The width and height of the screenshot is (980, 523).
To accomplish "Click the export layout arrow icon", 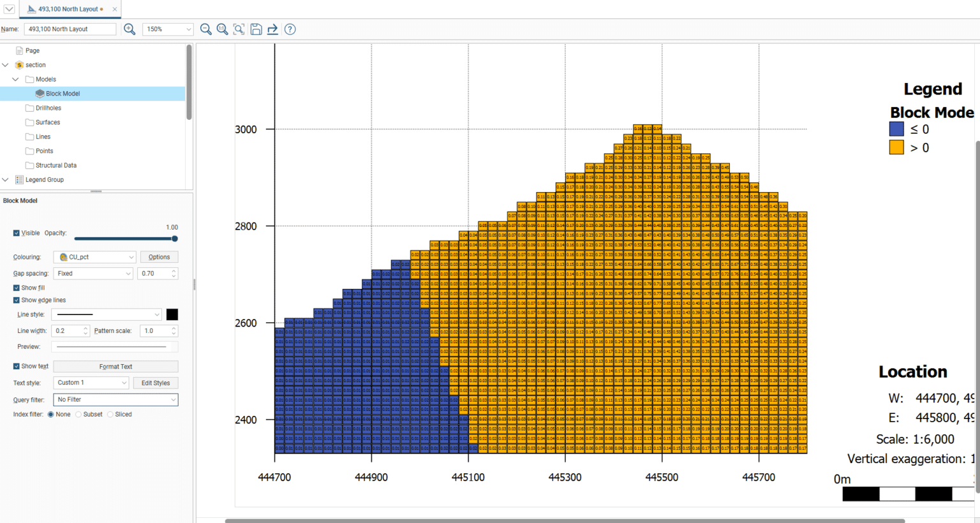I will pyautogui.click(x=272, y=29).
